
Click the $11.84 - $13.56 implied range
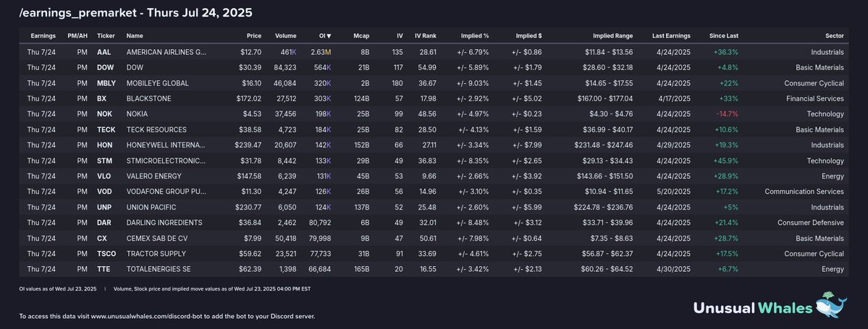(609, 53)
